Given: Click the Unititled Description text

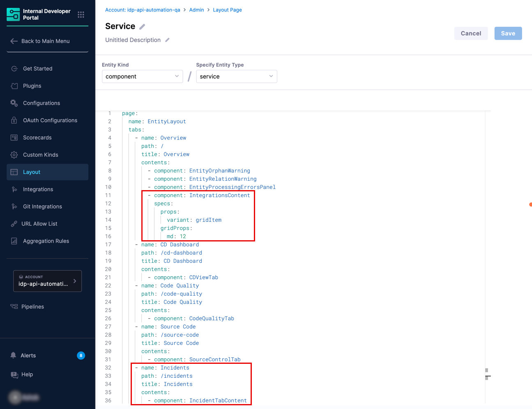Looking at the screenshot, I should (x=133, y=40).
